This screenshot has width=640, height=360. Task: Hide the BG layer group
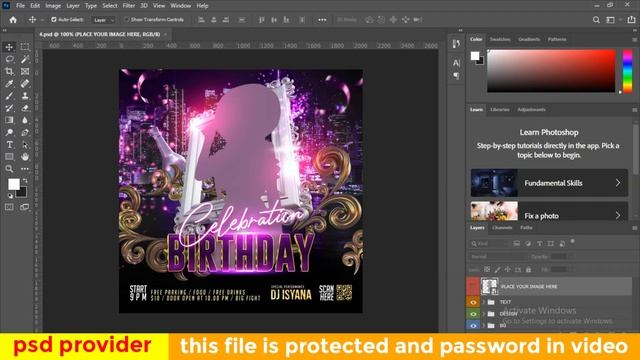pos(473,325)
